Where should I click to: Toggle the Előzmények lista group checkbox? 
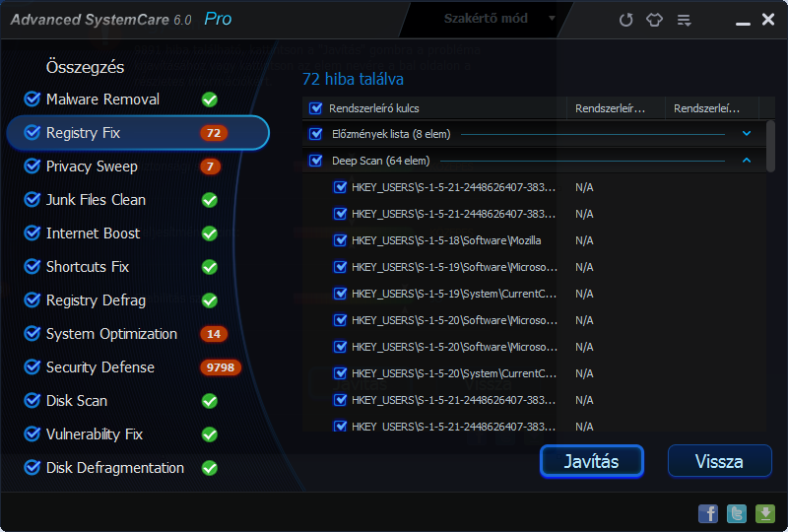315,134
